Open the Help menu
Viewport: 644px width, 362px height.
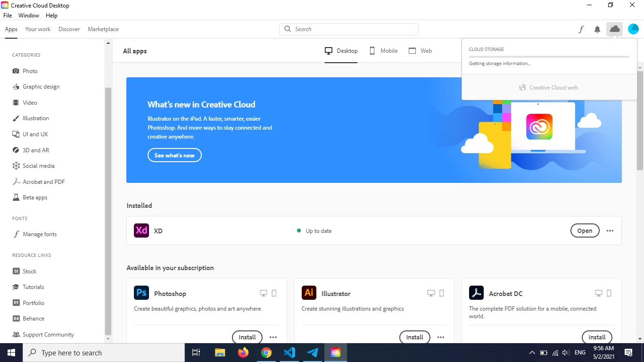pos(51,16)
